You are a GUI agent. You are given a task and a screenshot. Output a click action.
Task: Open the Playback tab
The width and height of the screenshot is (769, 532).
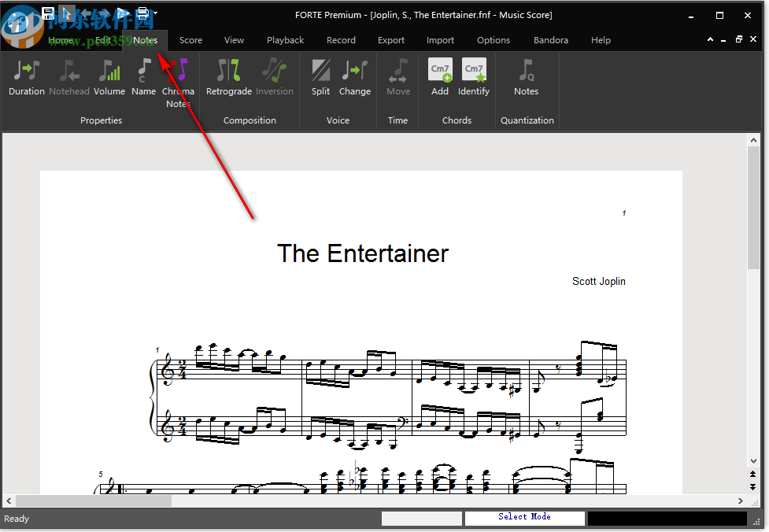tap(285, 40)
